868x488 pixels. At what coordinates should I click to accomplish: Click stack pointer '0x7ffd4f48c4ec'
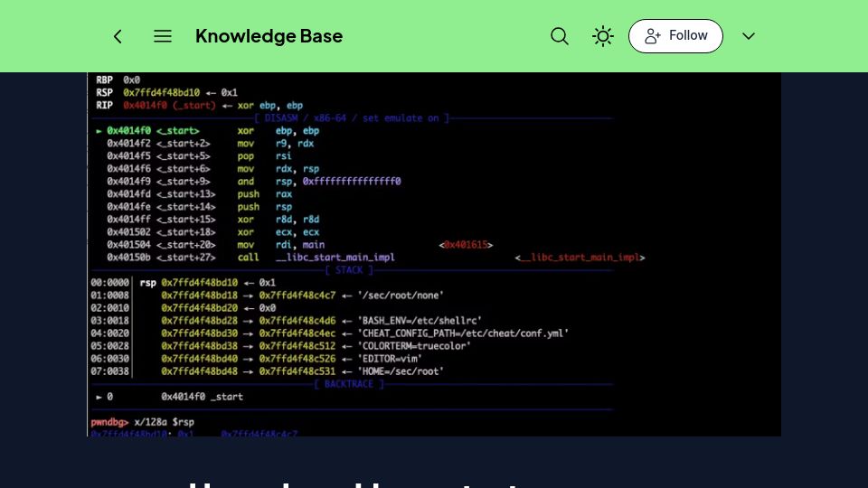pos(297,333)
